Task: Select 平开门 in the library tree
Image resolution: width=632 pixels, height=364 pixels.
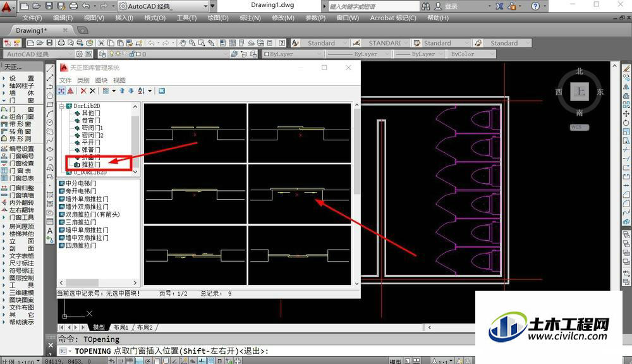Action: (91, 142)
